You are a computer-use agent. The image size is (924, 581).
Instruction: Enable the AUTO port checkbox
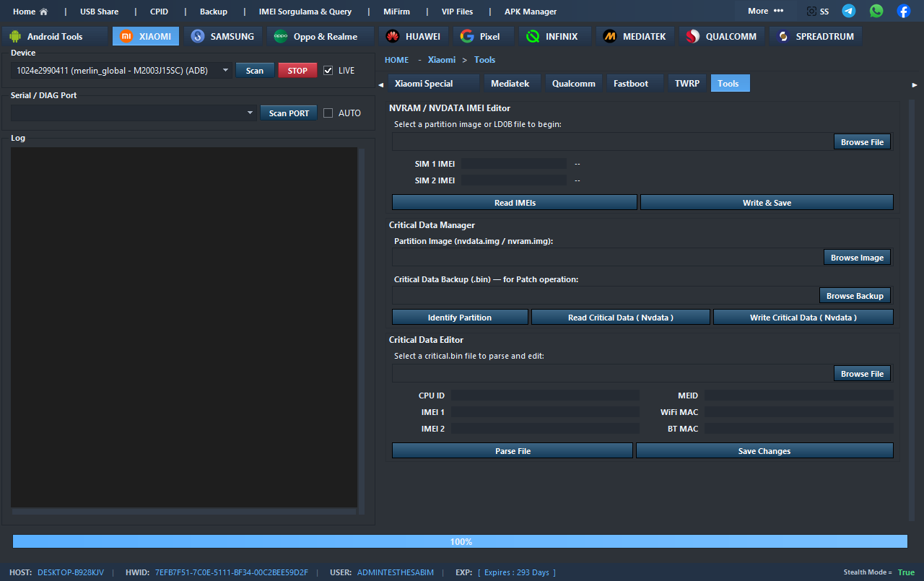point(328,113)
